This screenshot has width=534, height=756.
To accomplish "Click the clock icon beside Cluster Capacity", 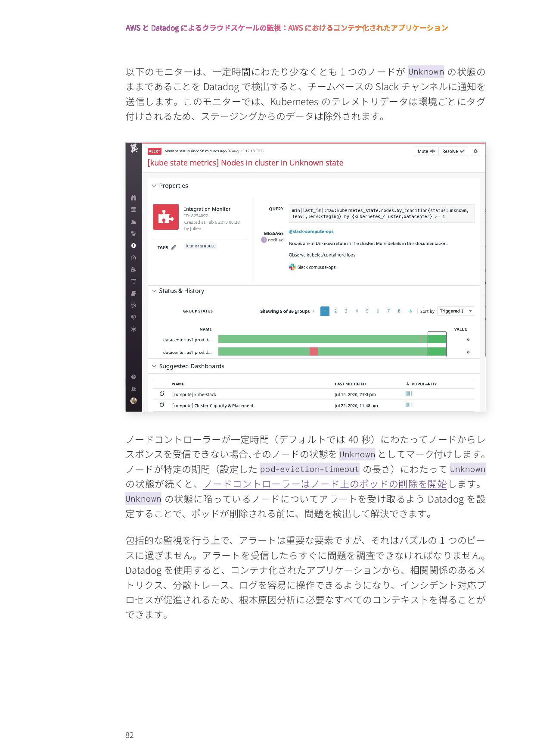I will [162, 405].
